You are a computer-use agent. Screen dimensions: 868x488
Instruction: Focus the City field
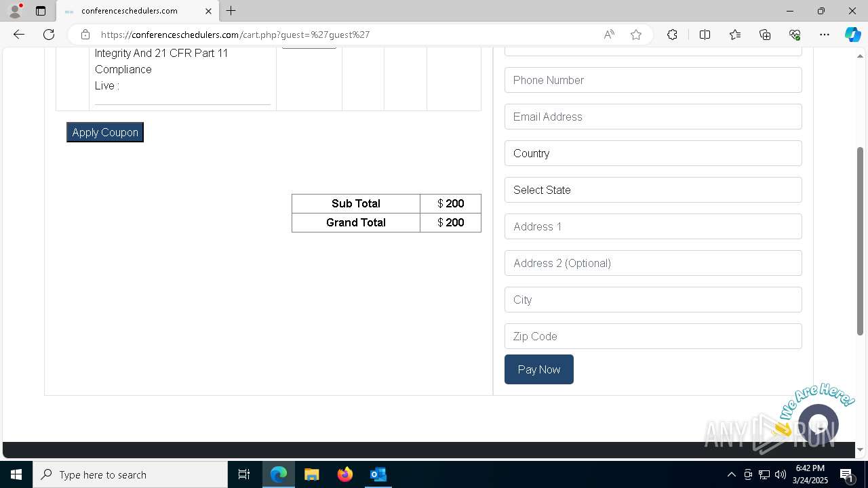(653, 300)
